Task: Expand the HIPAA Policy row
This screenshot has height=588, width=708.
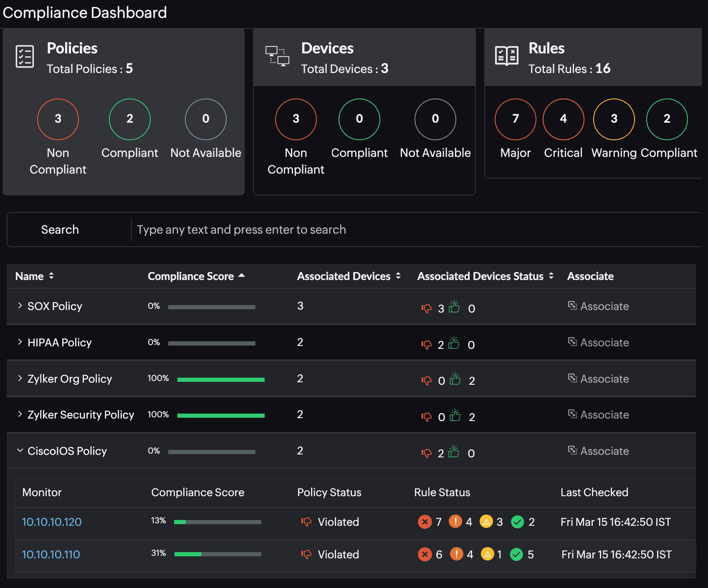Action: click(19, 342)
